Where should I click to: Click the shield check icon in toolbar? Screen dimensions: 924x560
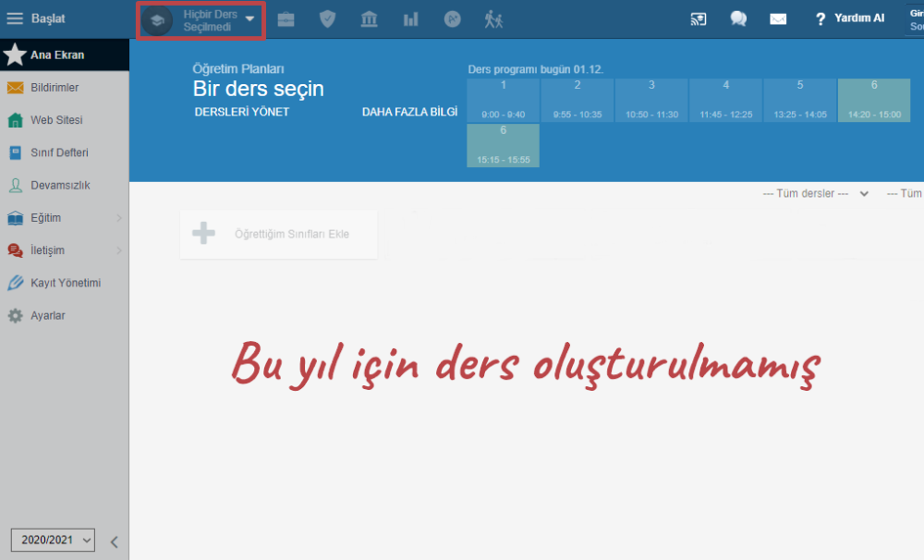[328, 19]
